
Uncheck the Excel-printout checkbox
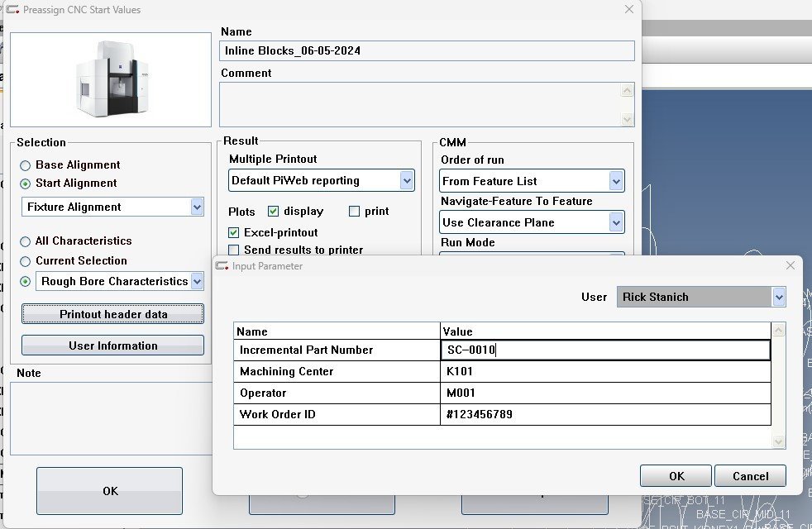click(234, 233)
